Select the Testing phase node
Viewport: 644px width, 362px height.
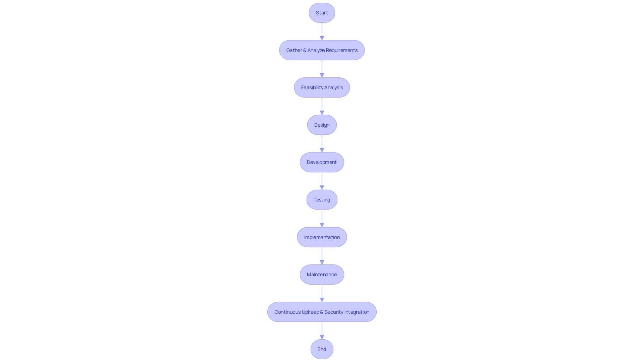pos(322,199)
